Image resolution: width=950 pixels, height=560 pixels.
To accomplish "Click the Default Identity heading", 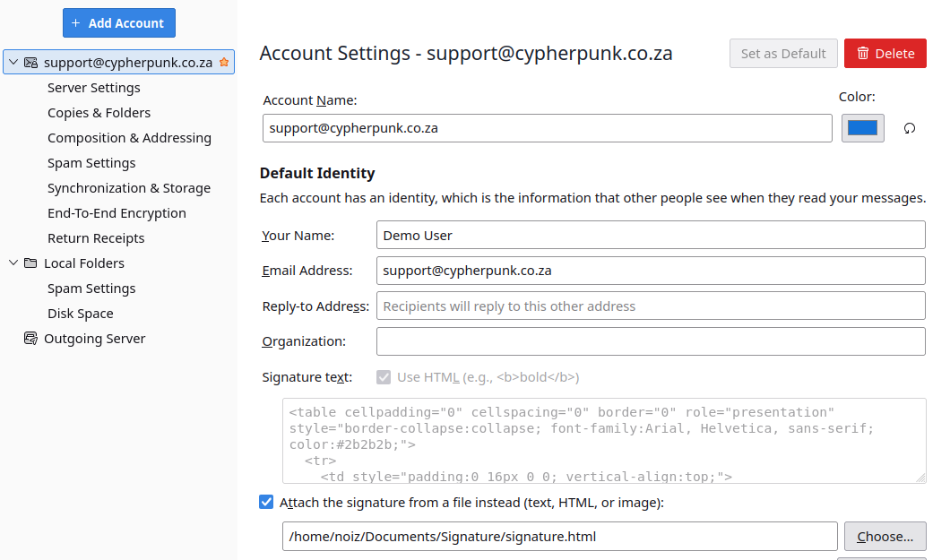I will 317,173.
